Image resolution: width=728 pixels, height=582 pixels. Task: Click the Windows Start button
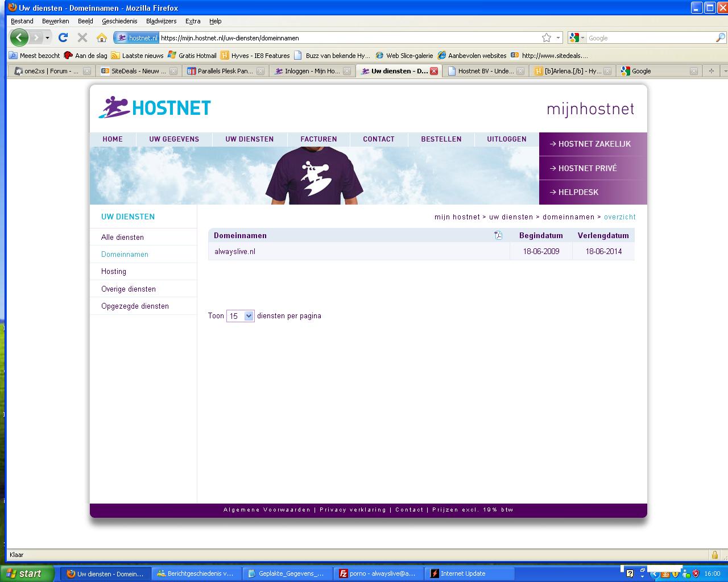click(27, 573)
